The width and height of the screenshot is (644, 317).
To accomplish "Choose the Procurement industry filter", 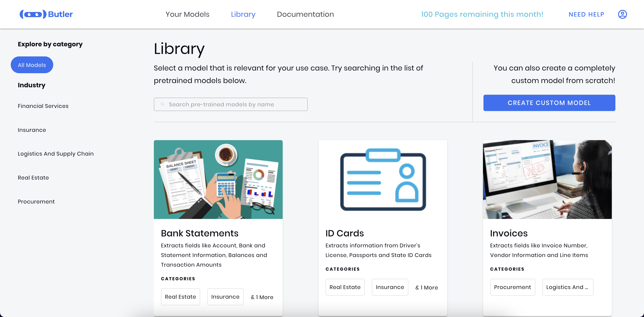I will pos(36,202).
